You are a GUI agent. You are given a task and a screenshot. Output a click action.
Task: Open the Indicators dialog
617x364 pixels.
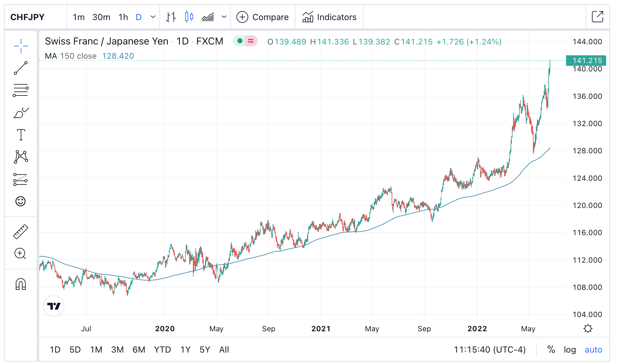coord(329,17)
